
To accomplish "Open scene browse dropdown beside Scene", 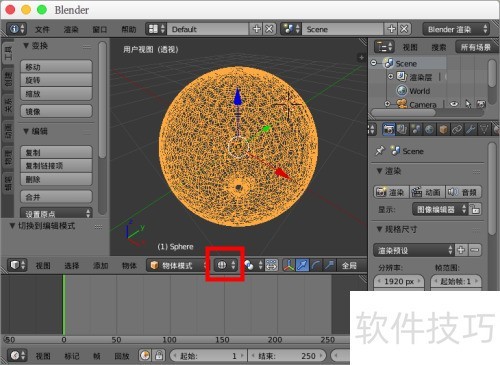I will (x=291, y=29).
